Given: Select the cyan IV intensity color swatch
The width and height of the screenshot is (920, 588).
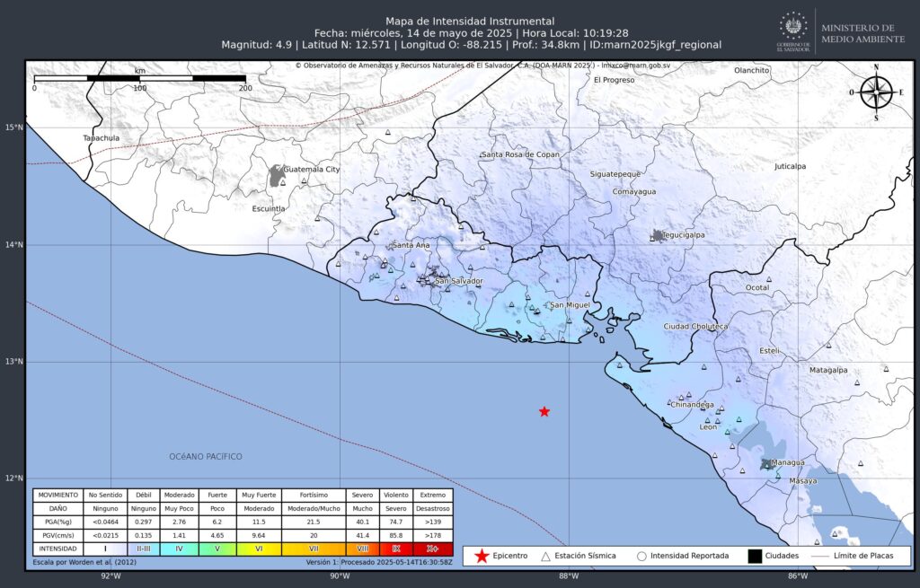Looking at the screenshot, I should tap(179, 549).
